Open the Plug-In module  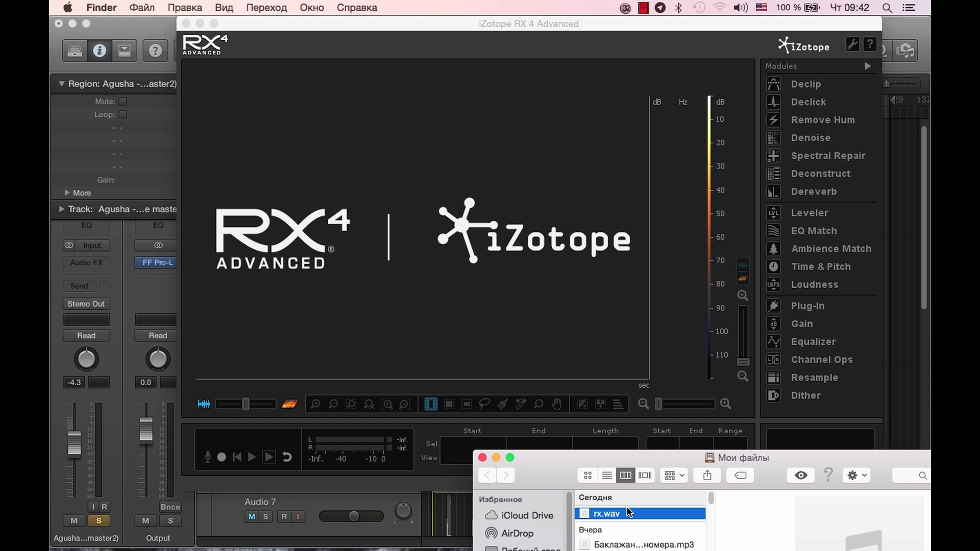click(x=807, y=306)
